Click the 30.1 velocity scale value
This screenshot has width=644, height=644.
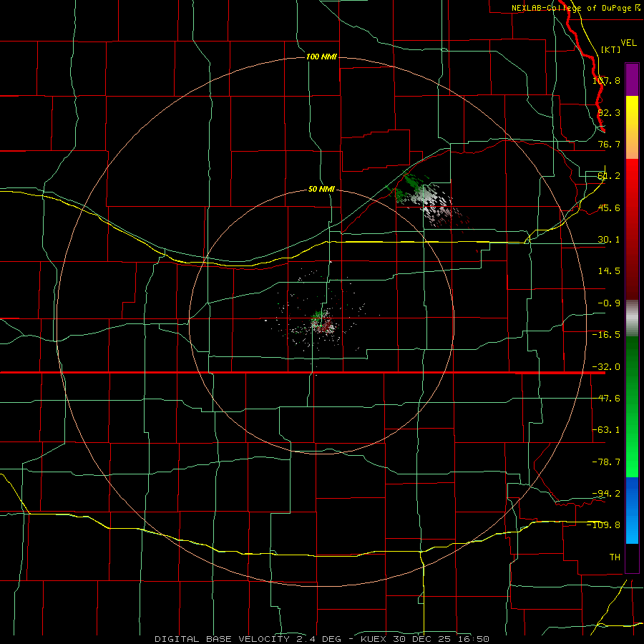click(609, 240)
